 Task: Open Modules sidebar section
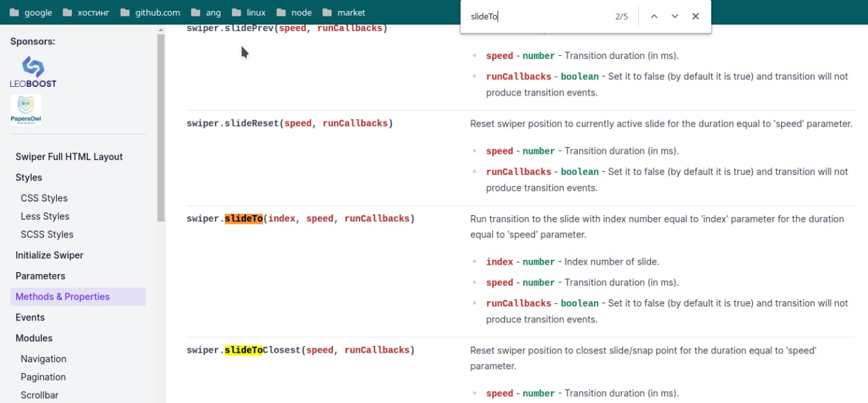pyautogui.click(x=34, y=338)
